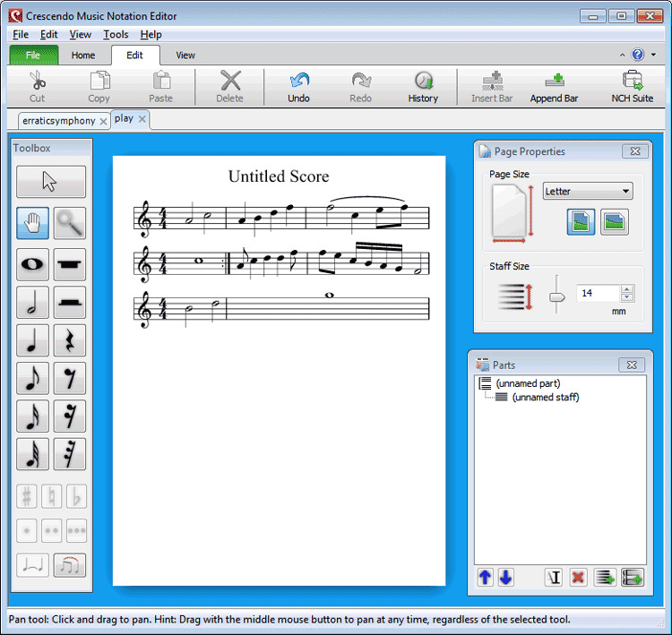Toggle portrait page orientation

pos(581,222)
